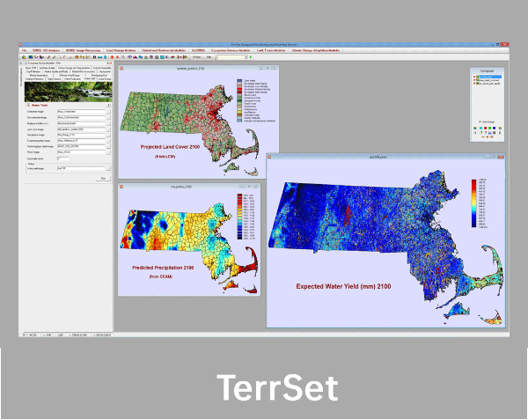Switch to the Hydropower tab
Viewport: 528px width, 420px height.
(x=105, y=71)
